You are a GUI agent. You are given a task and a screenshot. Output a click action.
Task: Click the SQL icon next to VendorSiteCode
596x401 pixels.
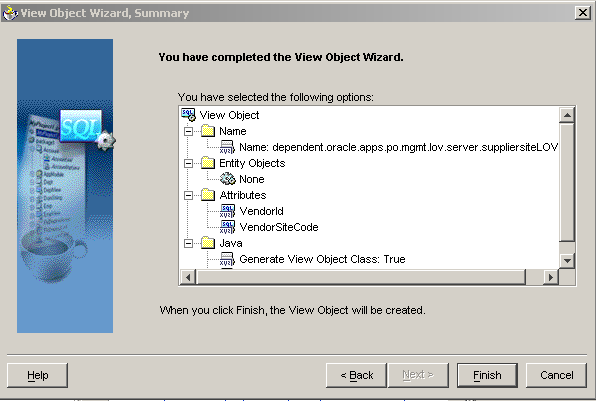click(x=227, y=227)
